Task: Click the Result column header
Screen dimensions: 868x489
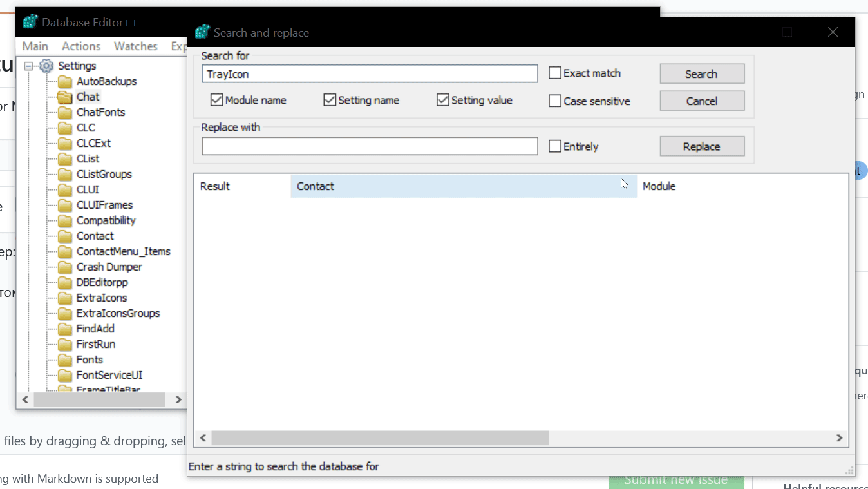Action: tap(243, 186)
